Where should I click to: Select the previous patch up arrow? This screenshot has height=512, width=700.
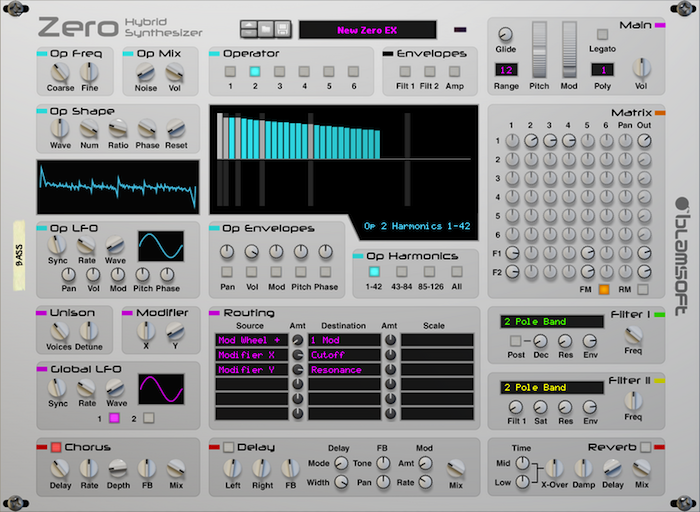249,25
